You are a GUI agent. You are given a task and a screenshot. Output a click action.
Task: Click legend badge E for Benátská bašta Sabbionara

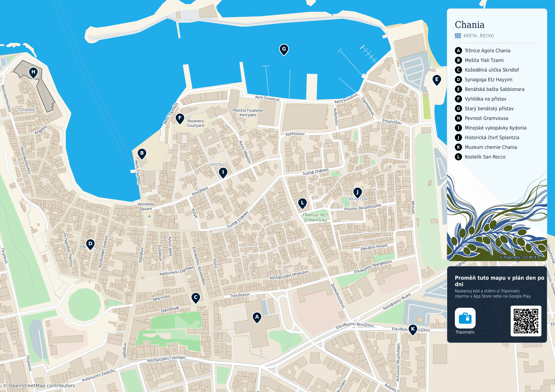[458, 89]
